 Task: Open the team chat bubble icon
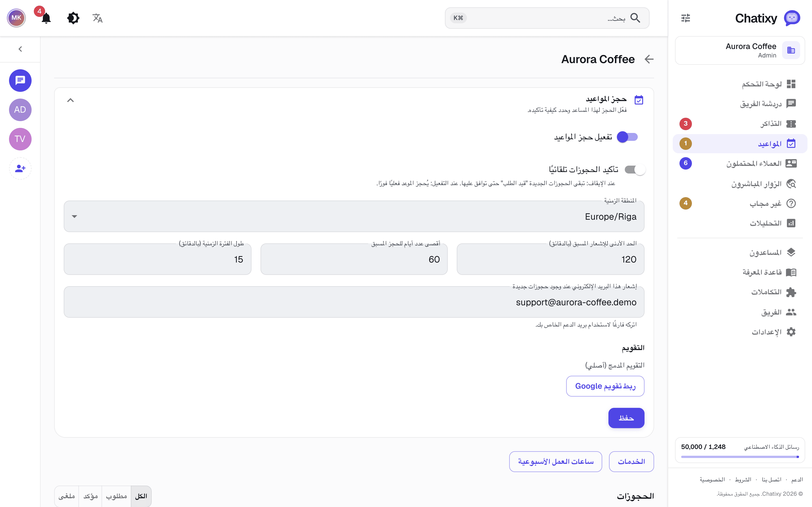click(20, 81)
